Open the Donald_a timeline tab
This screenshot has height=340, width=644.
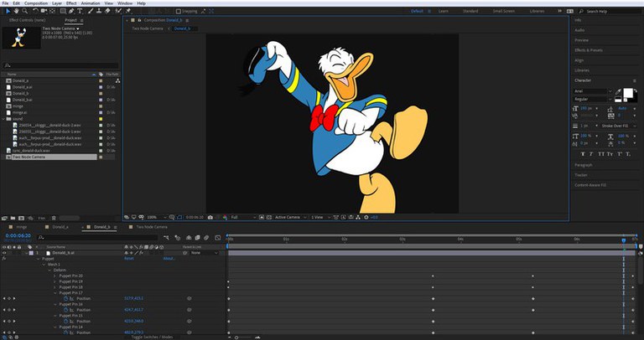point(60,227)
